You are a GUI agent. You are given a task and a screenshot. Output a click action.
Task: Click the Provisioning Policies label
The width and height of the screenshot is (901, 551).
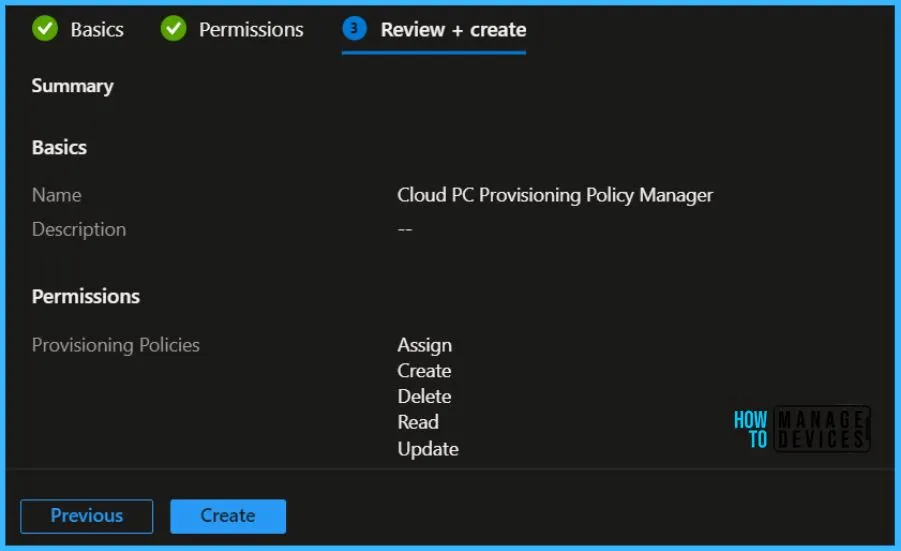tap(116, 345)
